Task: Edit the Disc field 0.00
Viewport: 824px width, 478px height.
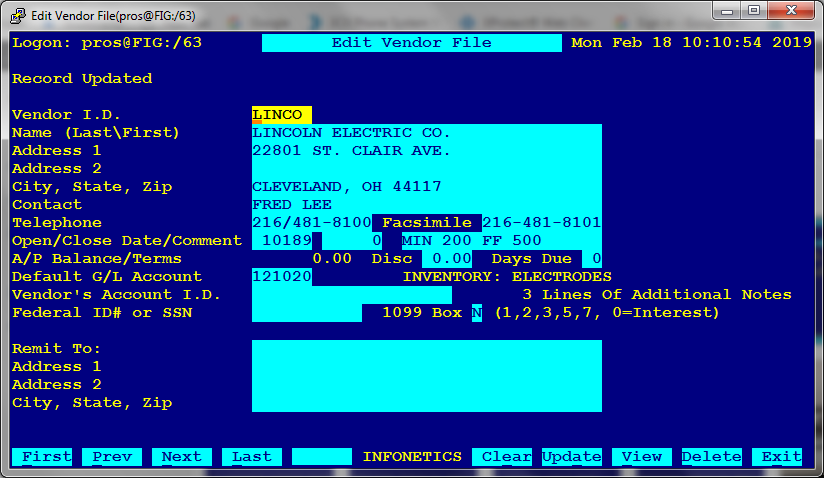Action: [x=447, y=258]
